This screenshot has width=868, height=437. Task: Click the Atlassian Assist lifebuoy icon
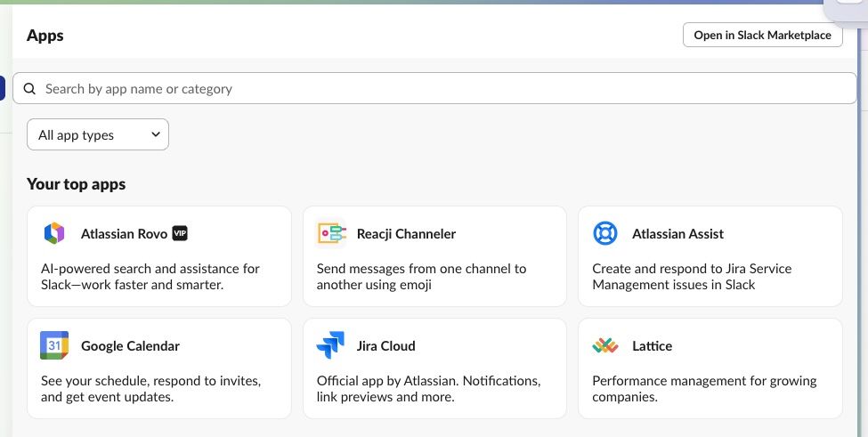[605, 233]
